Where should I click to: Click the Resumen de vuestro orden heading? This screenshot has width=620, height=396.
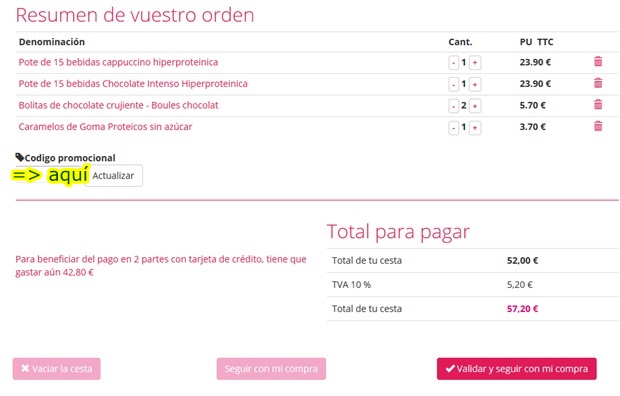pos(135,15)
